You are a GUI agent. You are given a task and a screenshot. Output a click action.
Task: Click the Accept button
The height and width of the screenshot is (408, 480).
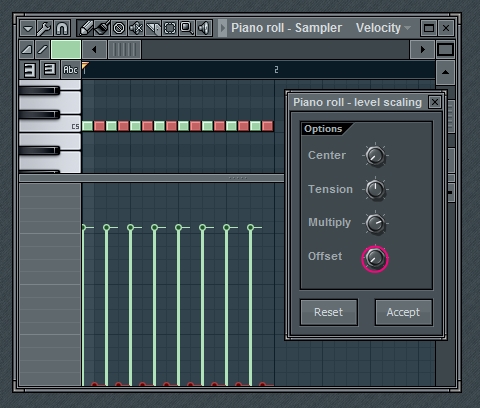[403, 312]
